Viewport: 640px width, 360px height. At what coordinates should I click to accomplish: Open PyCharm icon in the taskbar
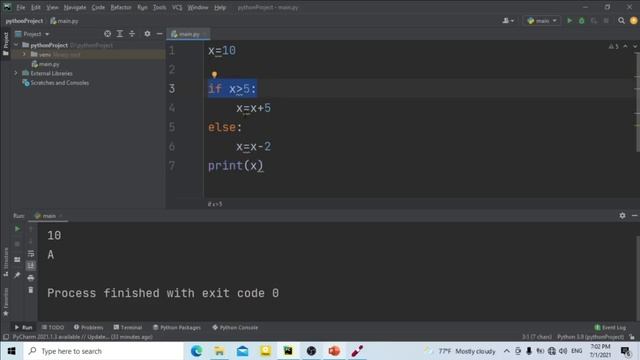[288, 351]
